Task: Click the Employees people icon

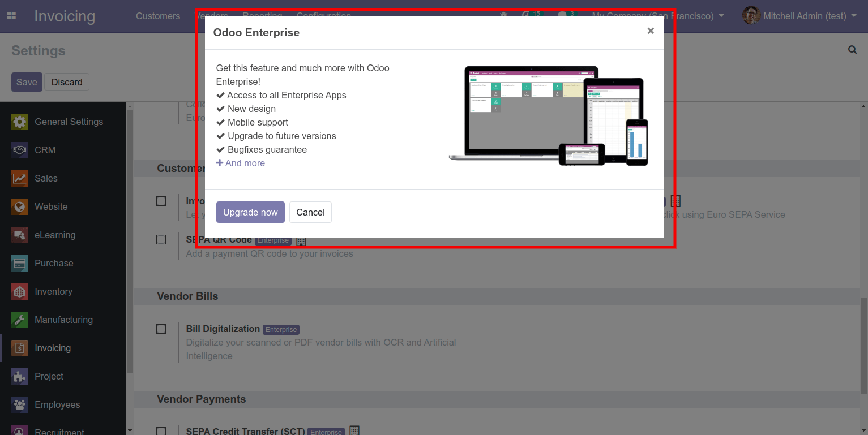Action: click(20, 404)
